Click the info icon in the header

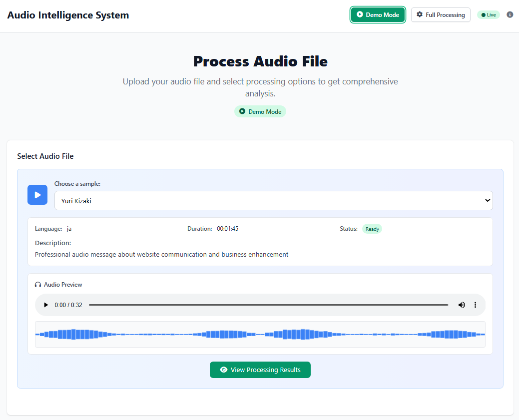(510, 15)
